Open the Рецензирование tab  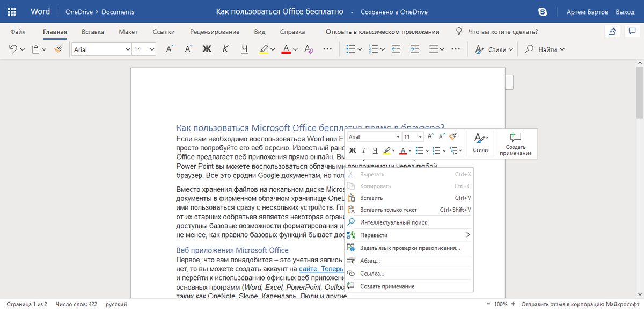point(215,32)
